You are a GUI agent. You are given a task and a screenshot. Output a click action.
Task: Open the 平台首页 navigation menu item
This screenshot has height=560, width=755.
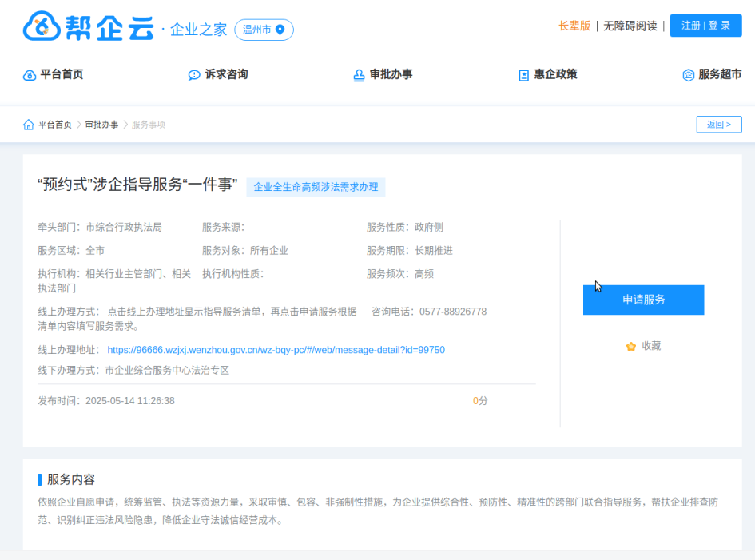[x=53, y=74]
